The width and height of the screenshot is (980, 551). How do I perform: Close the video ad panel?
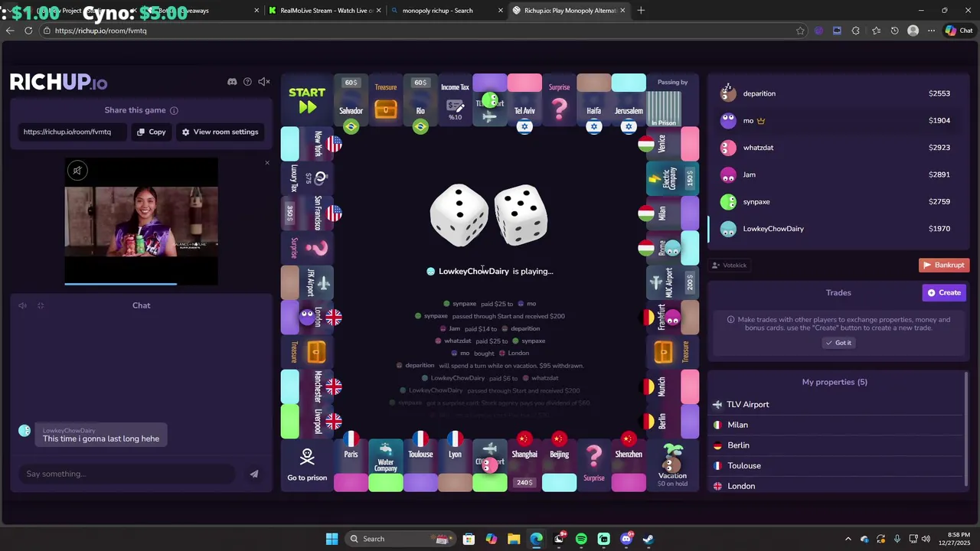click(x=266, y=162)
